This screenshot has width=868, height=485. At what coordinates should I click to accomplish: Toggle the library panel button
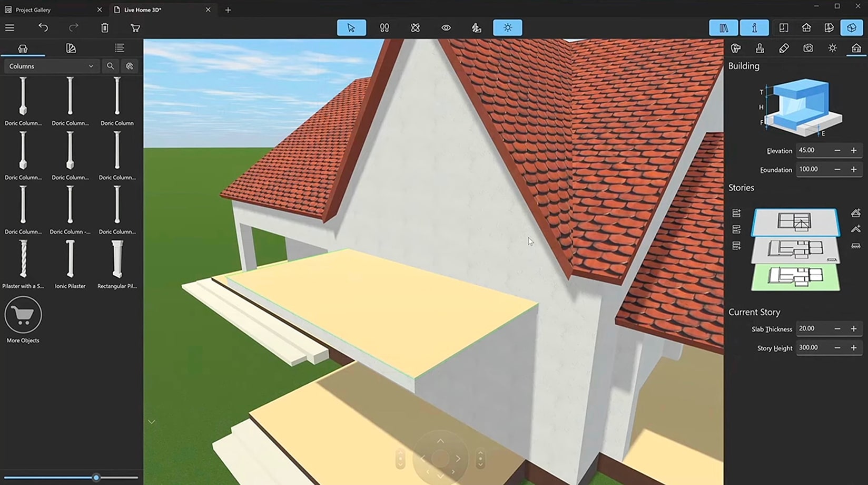(x=724, y=27)
